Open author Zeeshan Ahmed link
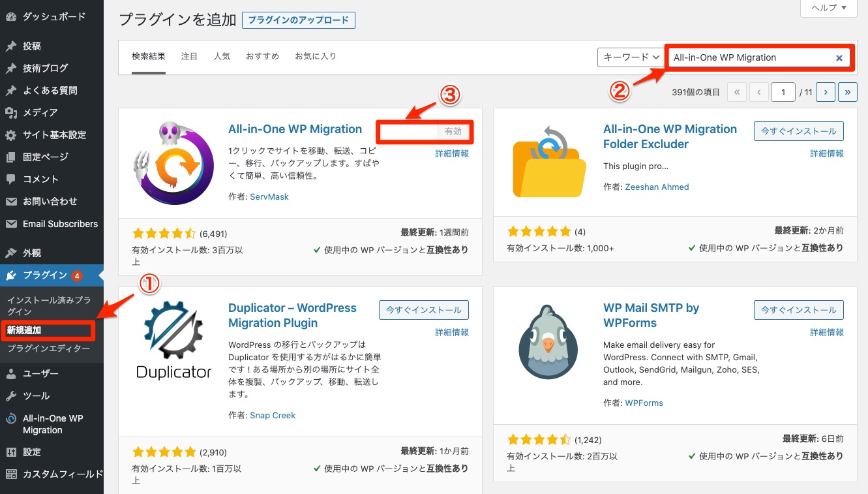The height and width of the screenshot is (494, 868). (x=657, y=187)
